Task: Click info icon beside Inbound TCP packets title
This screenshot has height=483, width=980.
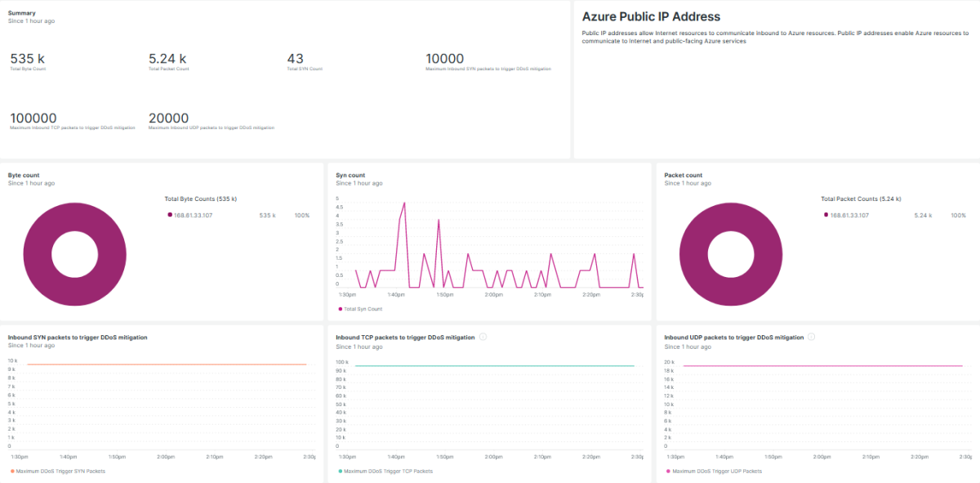Action: click(483, 337)
